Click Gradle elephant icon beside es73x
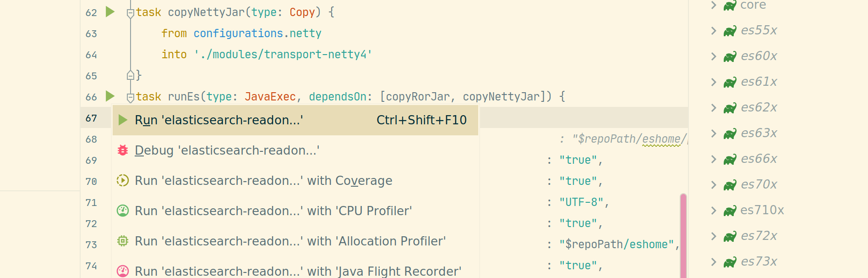 pos(730,262)
